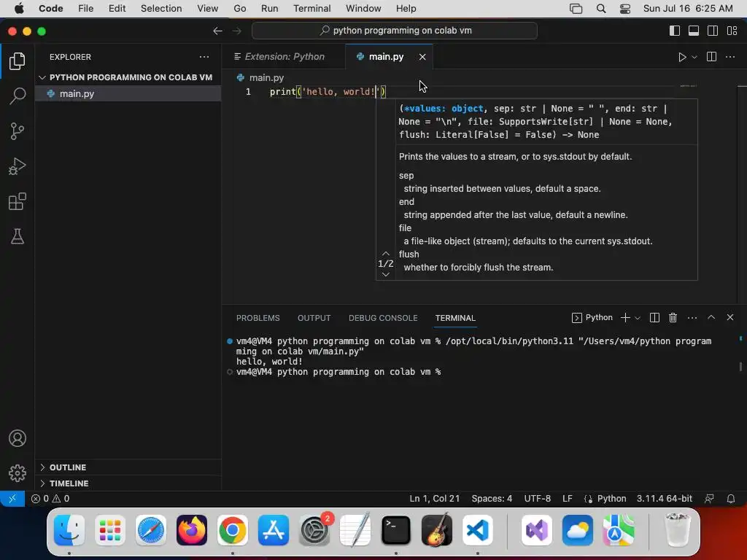Click Python terminal label in panel
The height and width of the screenshot is (560, 747).
(x=592, y=318)
